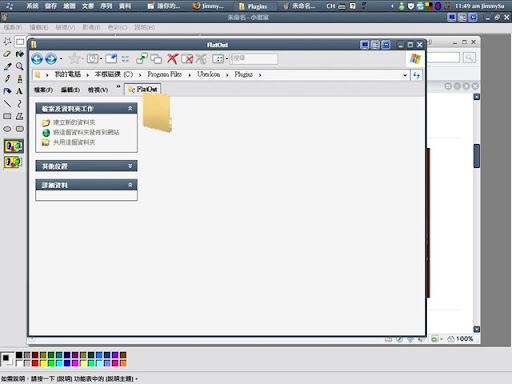Click the 建立新的資料夾 link
Image resolution: width=512 pixels, height=384 pixels.
click(x=74, y=122)
